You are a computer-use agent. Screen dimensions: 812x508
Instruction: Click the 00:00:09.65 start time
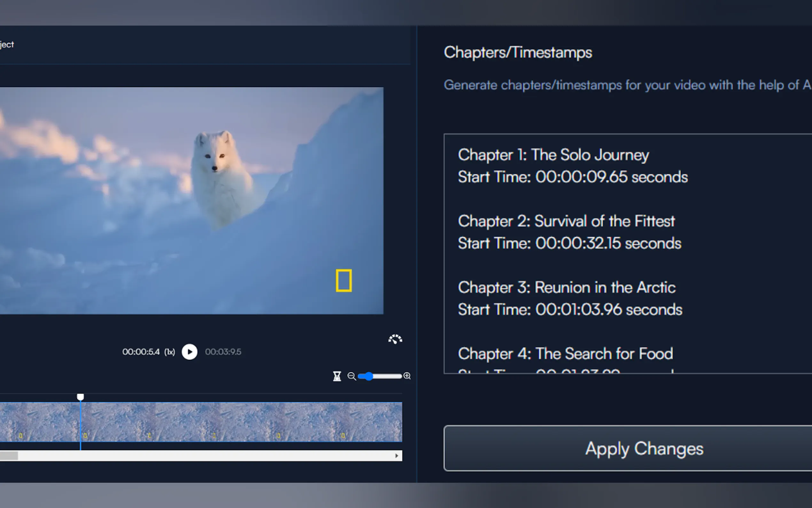tap(581, 177)
